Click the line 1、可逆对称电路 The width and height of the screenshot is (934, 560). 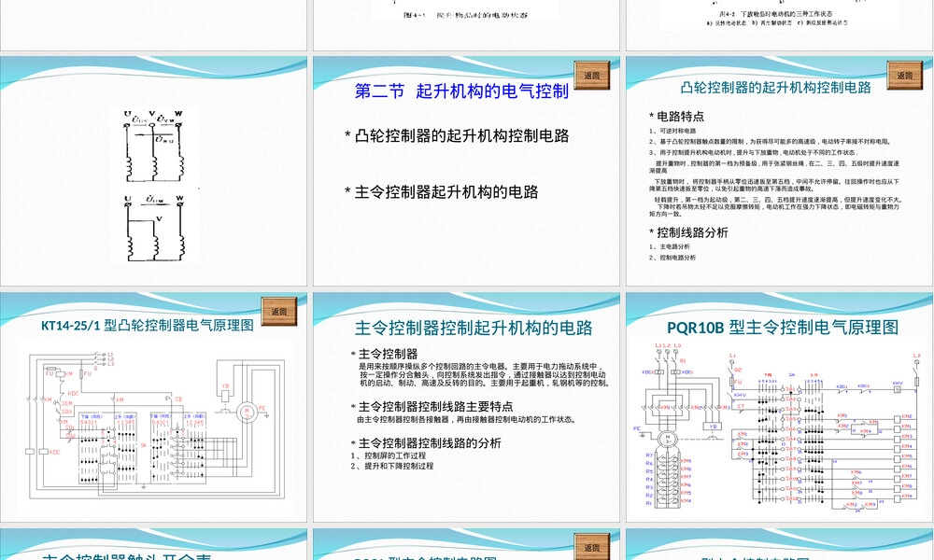(x=672, y=131)
